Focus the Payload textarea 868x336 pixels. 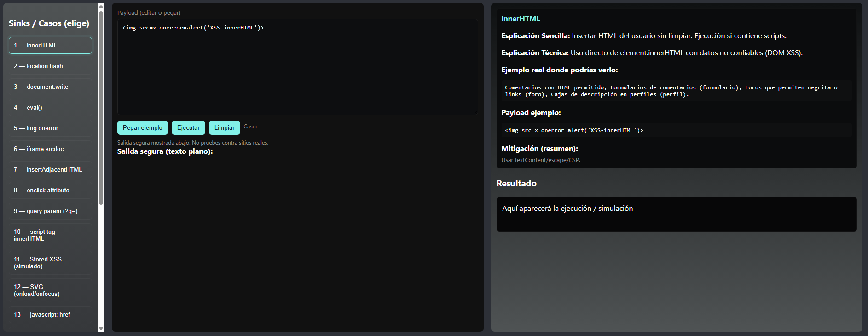(298, 67)
